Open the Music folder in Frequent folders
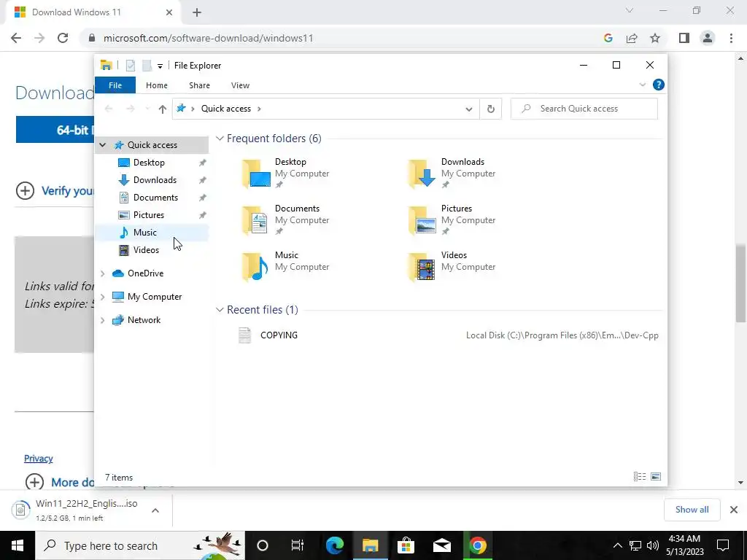 [x=286, y=267]
